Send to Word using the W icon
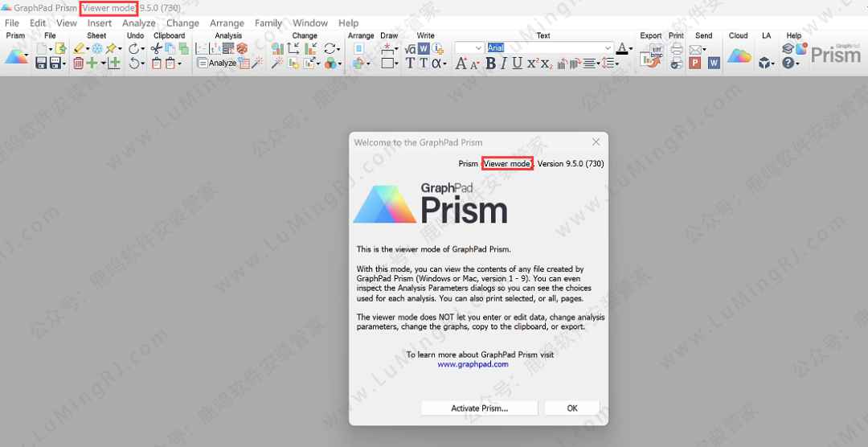The height and width of the screenshot is (447, 868). pos(713,64)
